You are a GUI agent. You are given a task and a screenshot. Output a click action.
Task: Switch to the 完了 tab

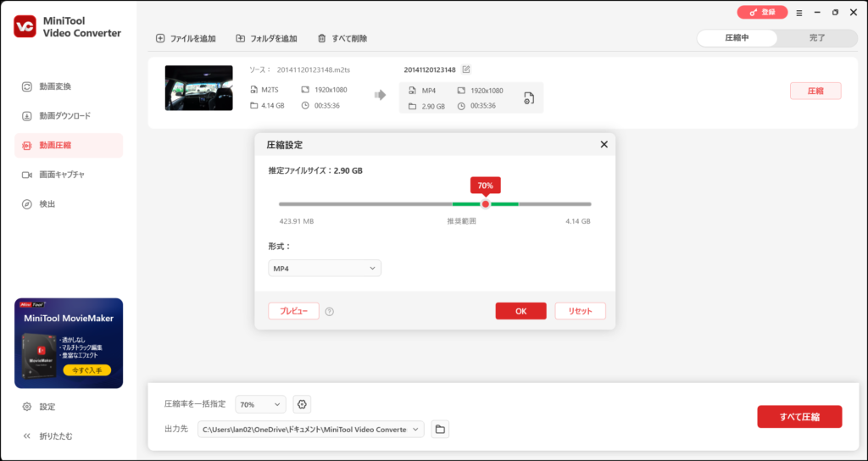pos(817,38)
